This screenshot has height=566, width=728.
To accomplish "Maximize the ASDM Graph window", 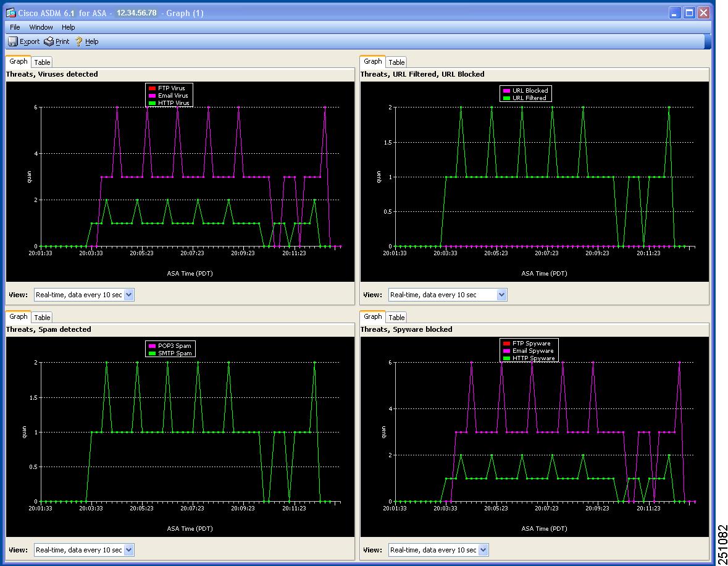I will [690, 13].
